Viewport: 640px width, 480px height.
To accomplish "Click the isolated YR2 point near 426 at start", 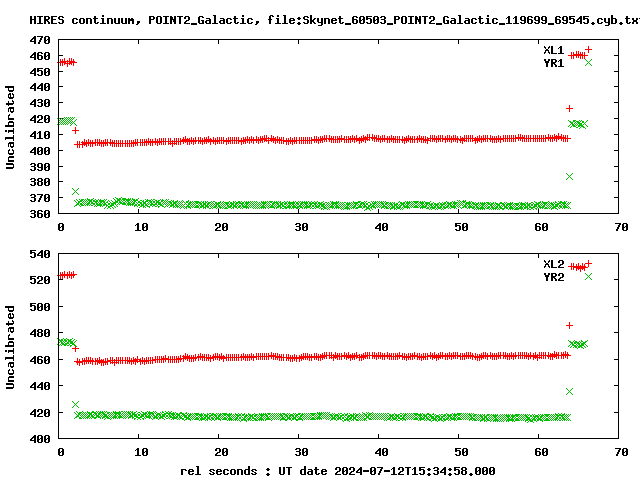I will click(75, 404).
